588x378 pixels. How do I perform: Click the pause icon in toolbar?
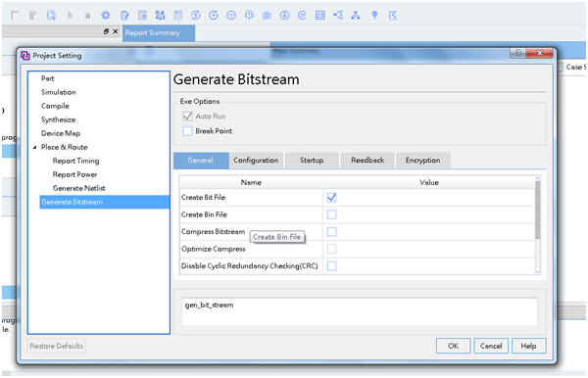(87, 16)
